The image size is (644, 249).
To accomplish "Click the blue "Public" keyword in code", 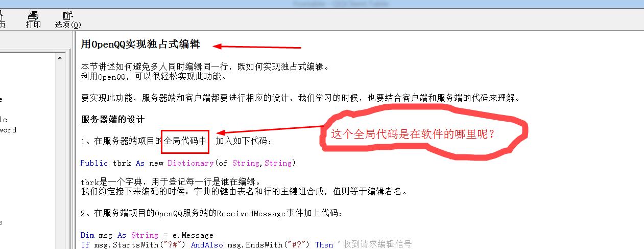I will [x=94, y=163].
